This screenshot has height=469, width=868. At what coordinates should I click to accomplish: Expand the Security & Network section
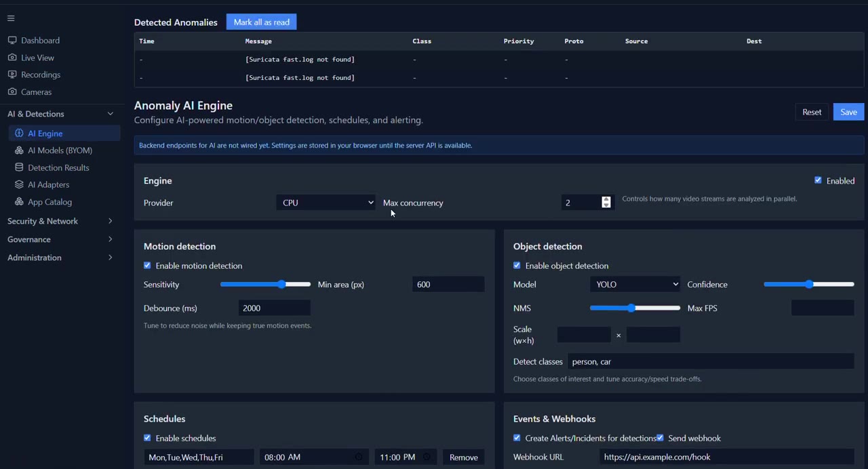coord(110,221)
